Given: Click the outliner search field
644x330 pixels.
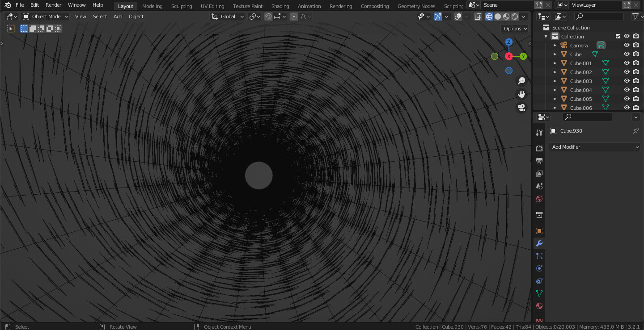Looking at the screenshot, I should (x=598, y=16).
